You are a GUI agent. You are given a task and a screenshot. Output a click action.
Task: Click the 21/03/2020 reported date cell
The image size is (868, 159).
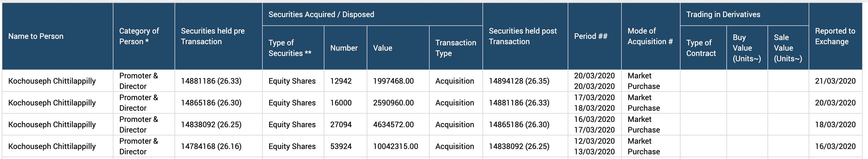pos(835,81)
